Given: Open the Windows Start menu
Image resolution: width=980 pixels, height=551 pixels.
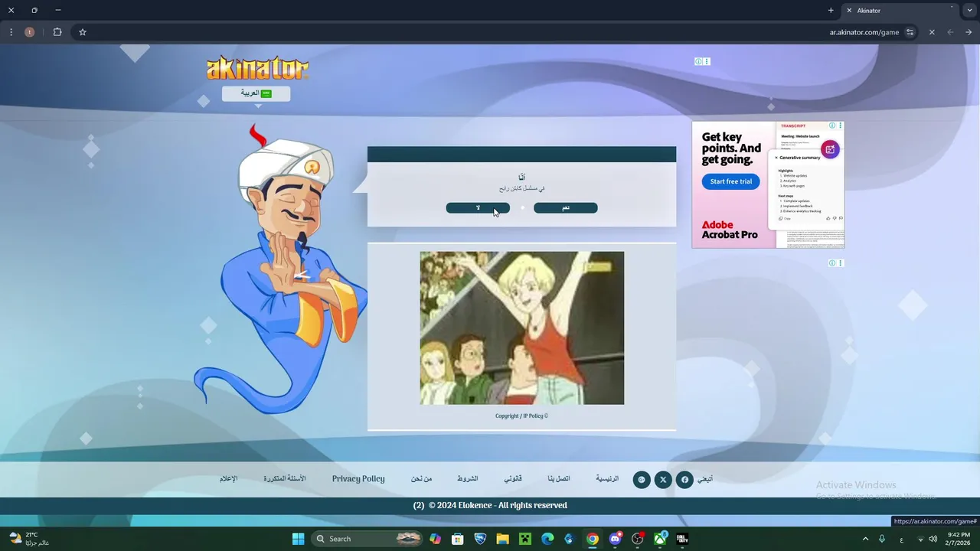Looking at the screenshot, I should (x=298, y=539).
